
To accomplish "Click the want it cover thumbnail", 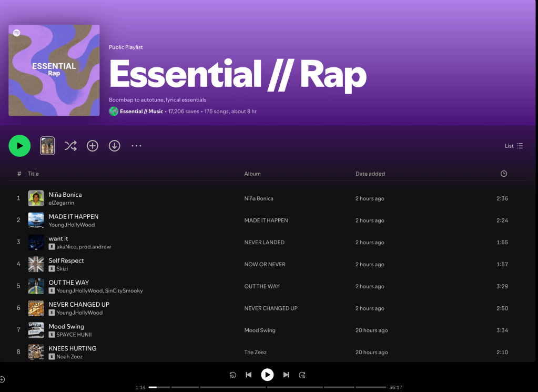I will coord(36,243).
